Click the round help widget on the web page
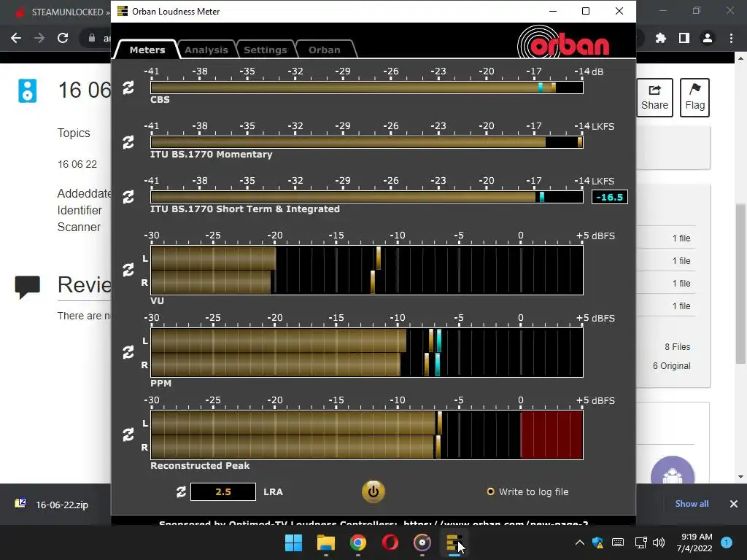Screen dimensions: 747x560 [x=672, y=470]
